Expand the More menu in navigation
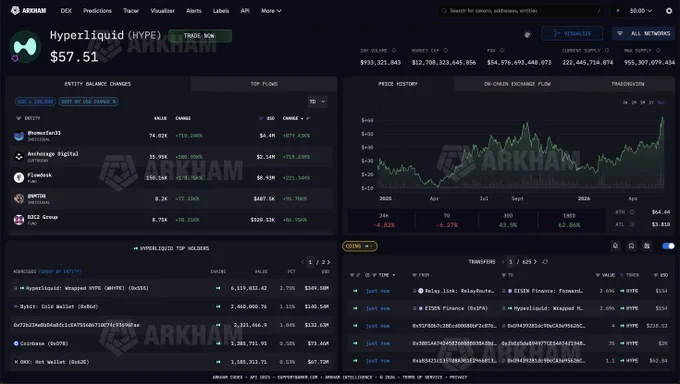The height and width of the screenshot is (384, 680). pyautogui.click(x=271, y=11)
